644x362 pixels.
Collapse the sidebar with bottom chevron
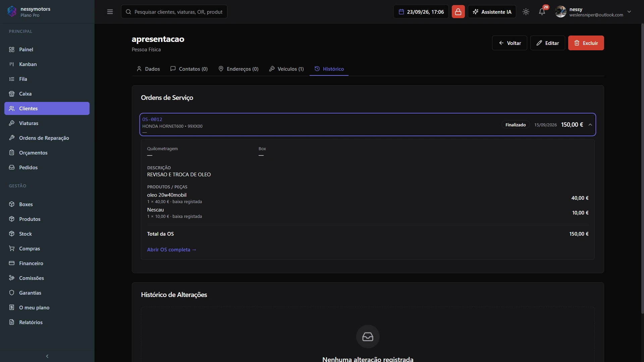click(x=47, y=356)
